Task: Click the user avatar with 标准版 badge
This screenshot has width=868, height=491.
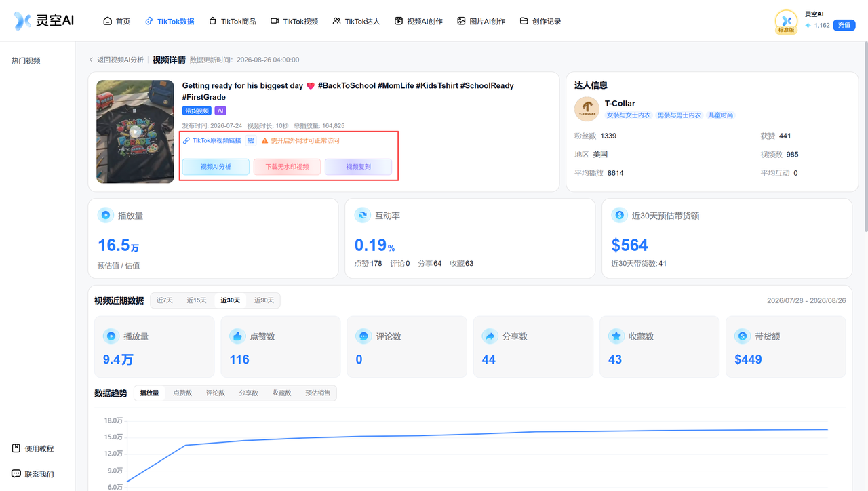Action: coord(786,22)
